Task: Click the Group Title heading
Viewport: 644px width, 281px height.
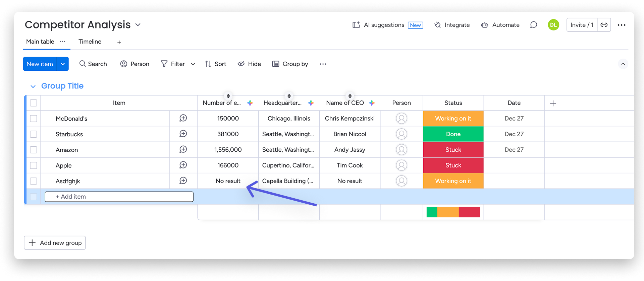Action: click(x=62, y=86)
